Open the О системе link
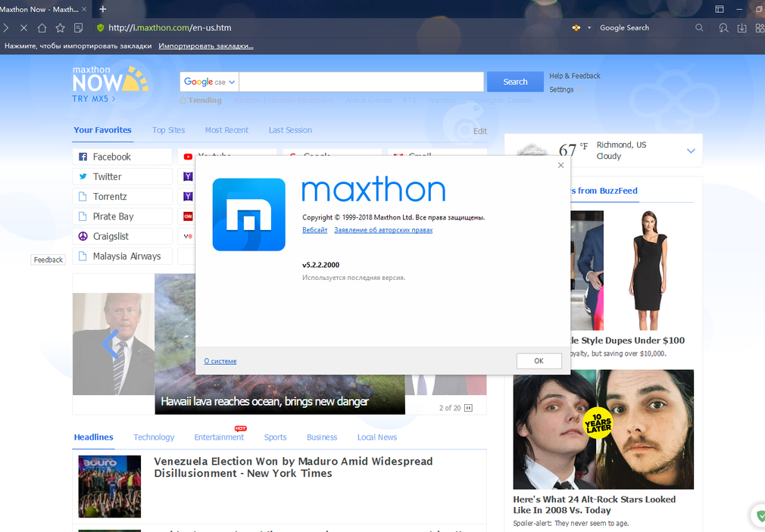Screen dimensions: 765x532 point(220,361)
